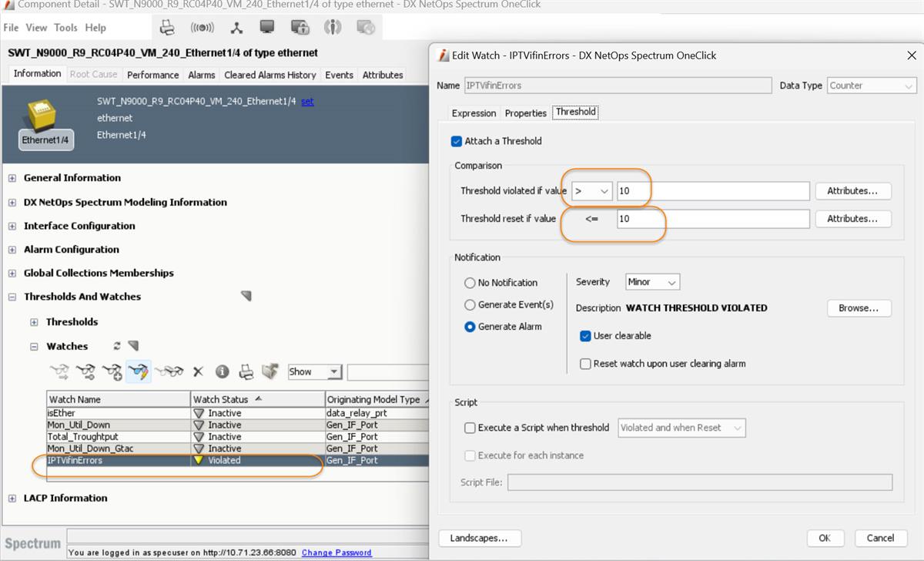This screenshot has width=924, height=561.
Task: Open the Data Type dropdown
Action: (872, 86)
